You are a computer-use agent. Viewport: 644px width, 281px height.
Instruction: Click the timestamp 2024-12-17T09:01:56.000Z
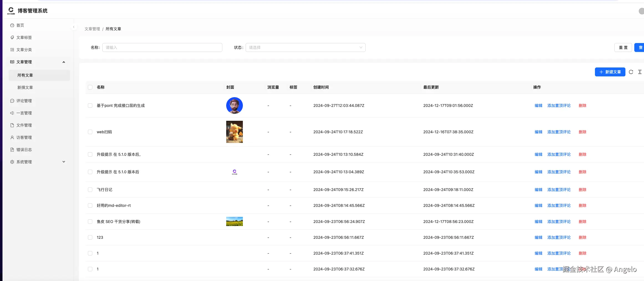pyautogui.click(x=448, y=106)
